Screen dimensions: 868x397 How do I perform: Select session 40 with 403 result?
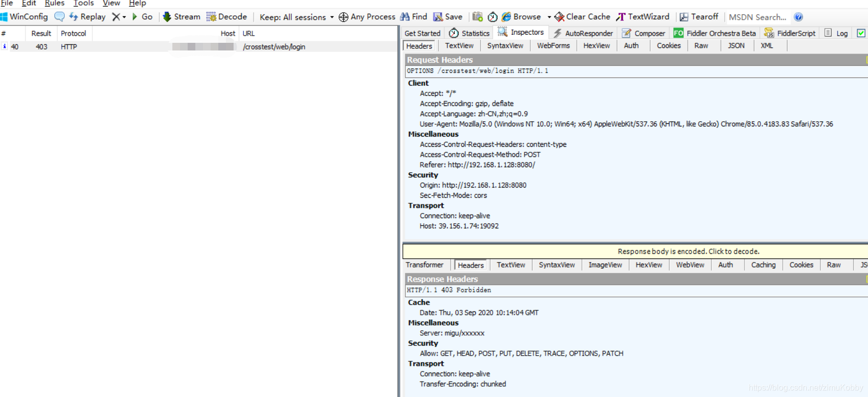pos(199,47)
